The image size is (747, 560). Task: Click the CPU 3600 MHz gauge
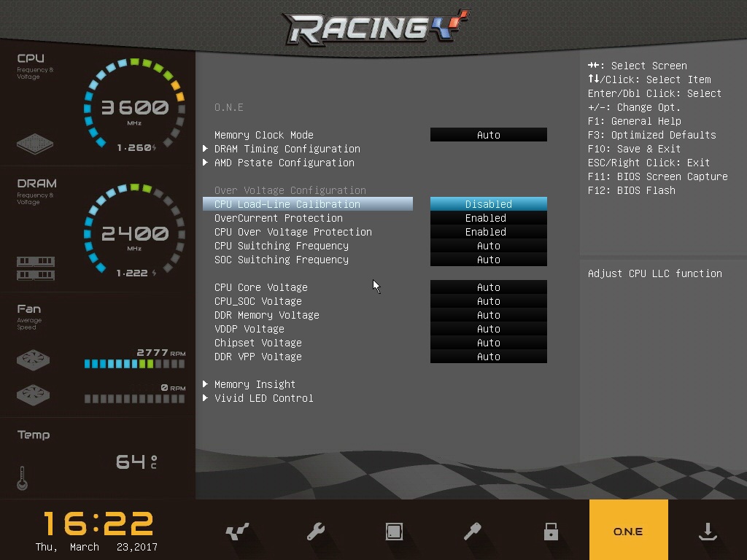pyautogui.click(x=134, y=106)
